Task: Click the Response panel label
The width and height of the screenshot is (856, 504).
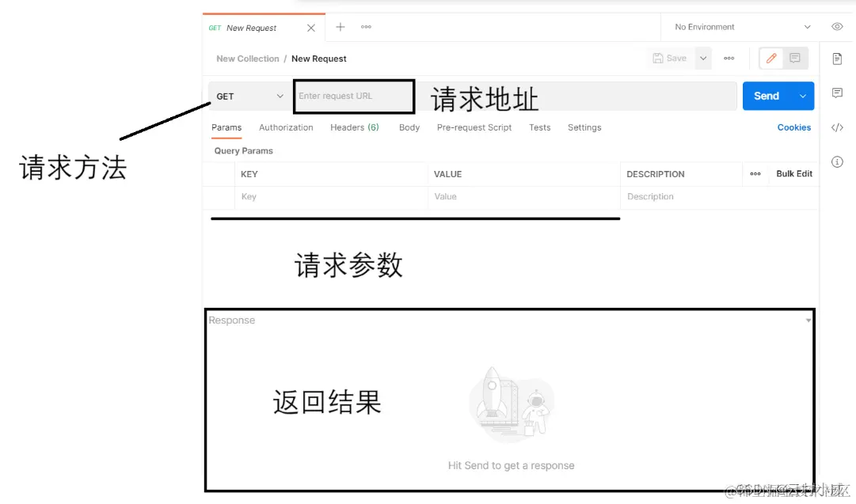Action: 231,320
